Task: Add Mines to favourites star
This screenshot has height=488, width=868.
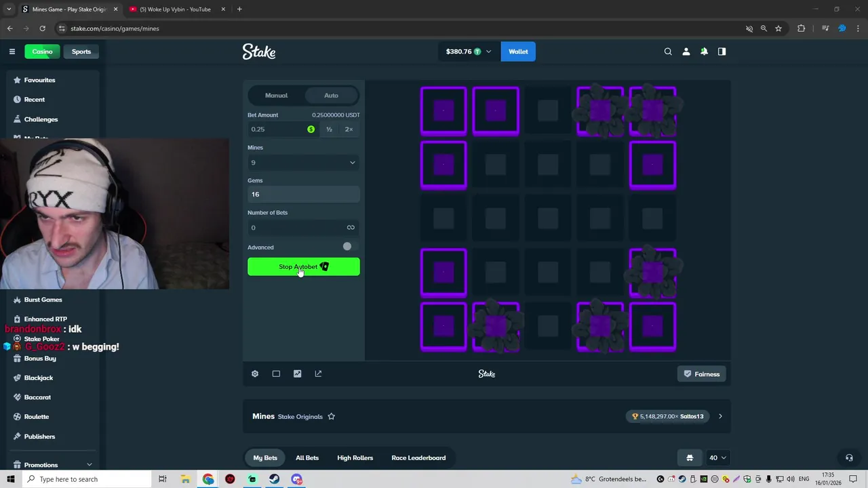Action: tap(331, 416)
